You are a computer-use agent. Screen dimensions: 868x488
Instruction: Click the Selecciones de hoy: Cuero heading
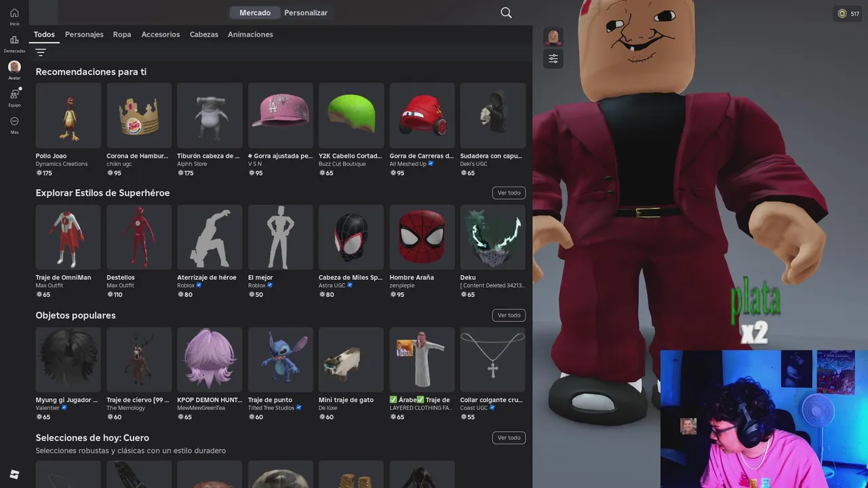[92, 438]
